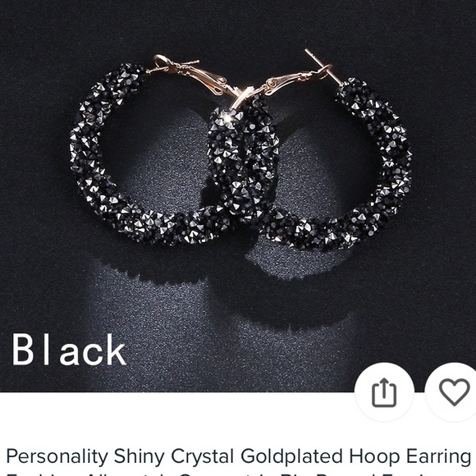Click the word 'Personality' in the title
The width and height of the screenshot is (476, 476).
tap(57, 456)
